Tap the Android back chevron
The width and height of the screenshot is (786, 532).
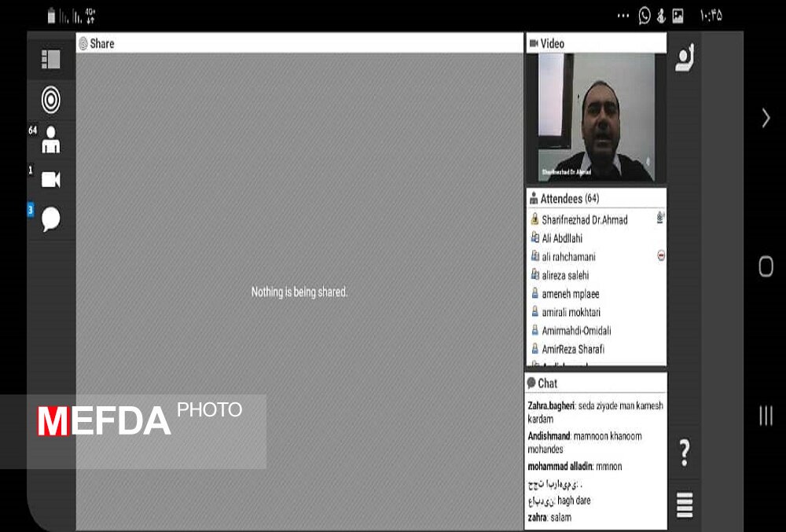click(x=766, y=118)
